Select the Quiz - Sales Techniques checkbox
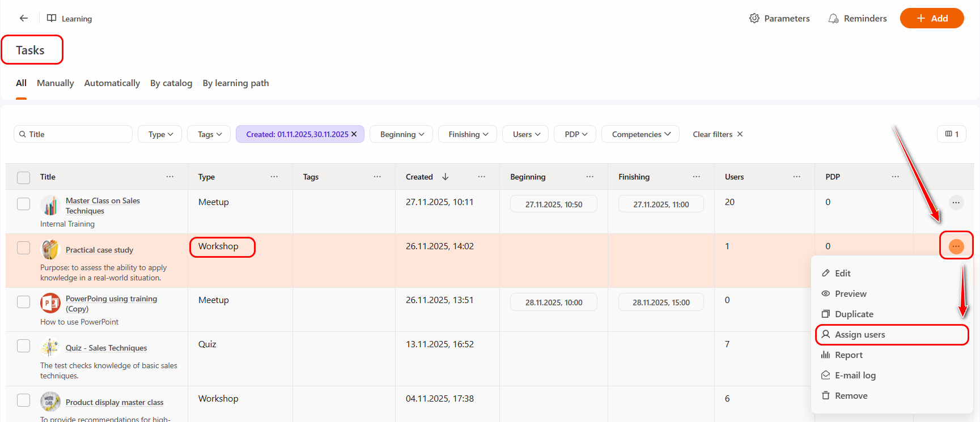980x422 pixels. (x=23, y=346)
